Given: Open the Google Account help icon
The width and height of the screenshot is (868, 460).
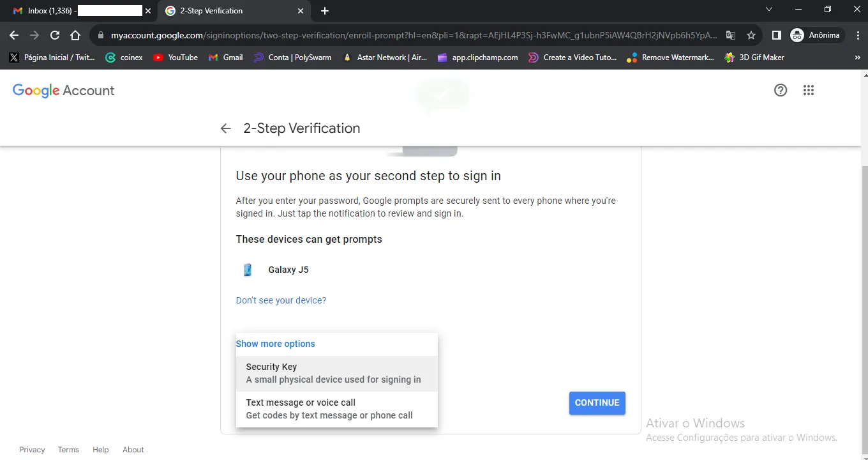Looking at the screenshot, I should (x=781, y=90).
